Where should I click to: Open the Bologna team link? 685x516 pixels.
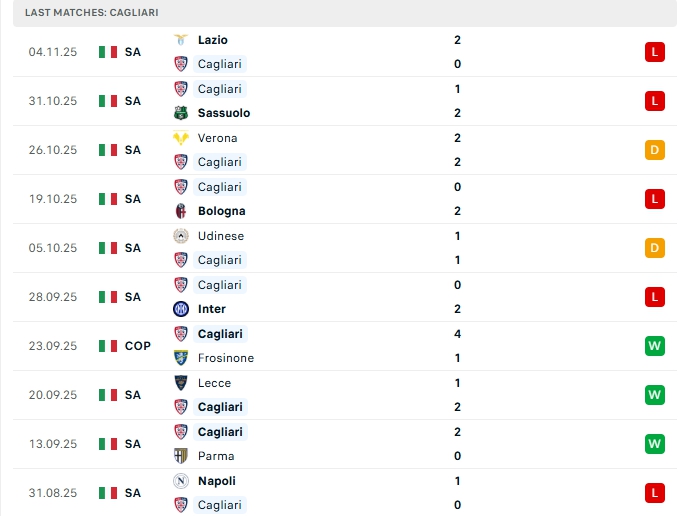(221, 211)
